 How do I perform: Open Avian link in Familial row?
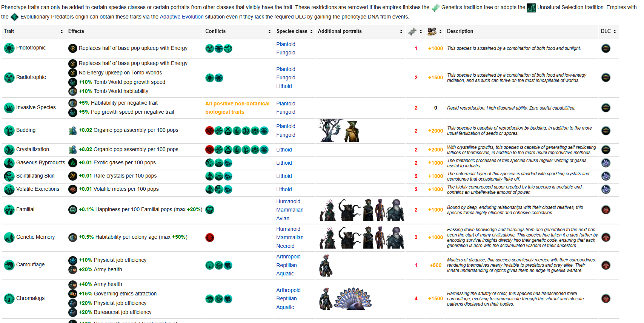tap(283, 218)
